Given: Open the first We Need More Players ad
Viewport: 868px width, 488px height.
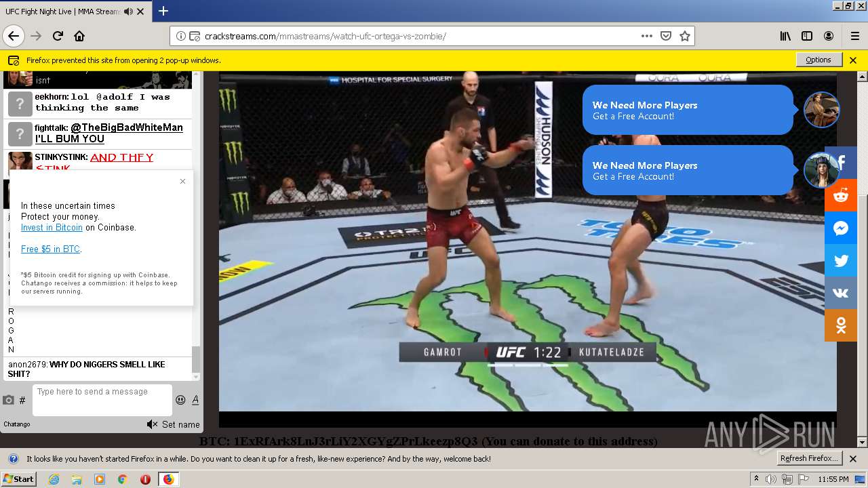Looking at the screenshot, I should 688,110.
